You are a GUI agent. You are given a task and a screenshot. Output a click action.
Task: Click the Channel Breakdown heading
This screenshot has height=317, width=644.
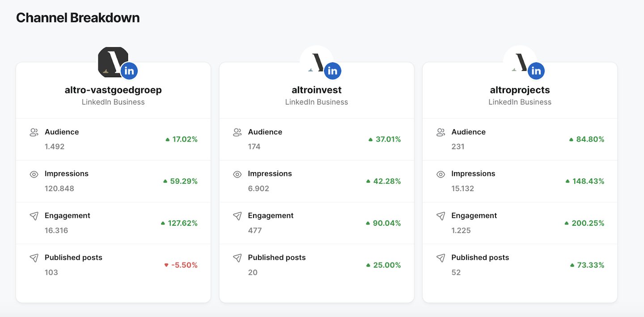pos(78,18)
